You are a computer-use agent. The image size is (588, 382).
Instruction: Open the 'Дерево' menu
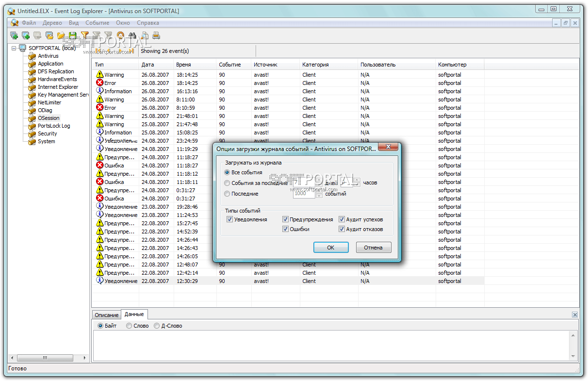coord(52,23)
